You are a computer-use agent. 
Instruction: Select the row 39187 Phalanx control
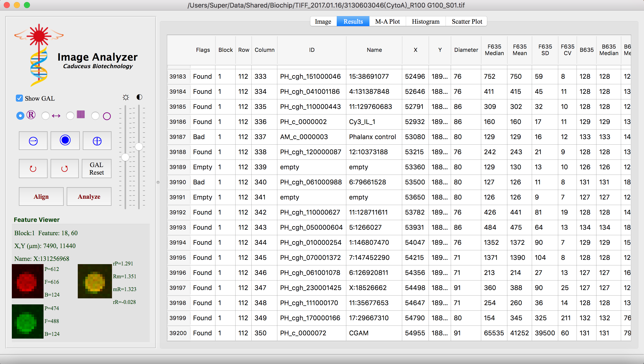point(372,137)
